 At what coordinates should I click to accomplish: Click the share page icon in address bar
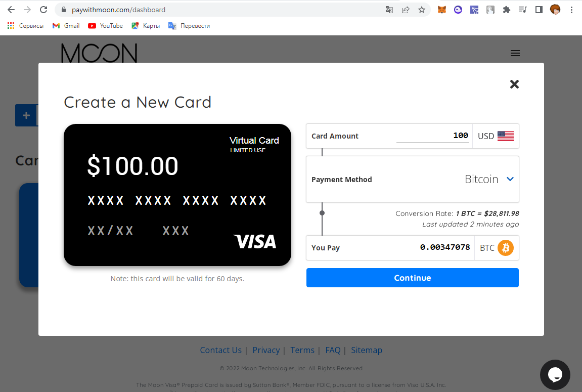(406, 10)
